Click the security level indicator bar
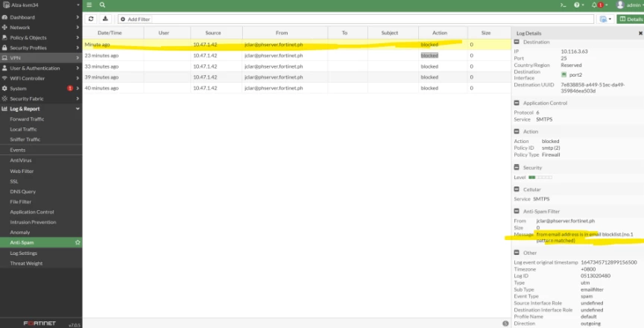Viewport: 644px width, 328px height. coord(540,177)
